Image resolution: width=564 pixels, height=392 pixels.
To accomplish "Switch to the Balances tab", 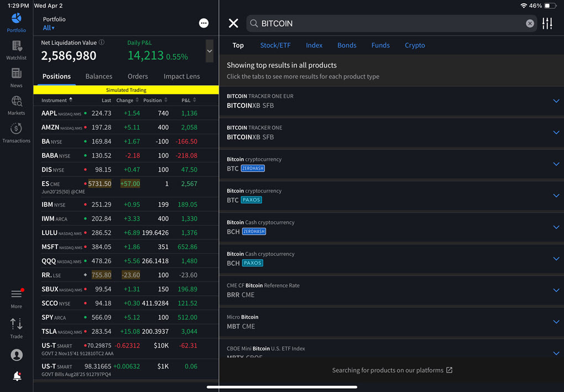I will pyautogui.click(x=99, y=76).
